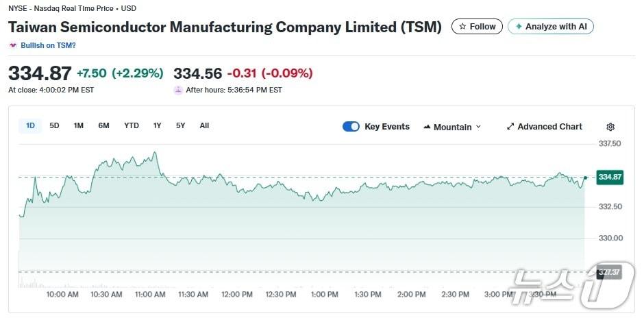Click the after hours moon icon

[178, 90]
